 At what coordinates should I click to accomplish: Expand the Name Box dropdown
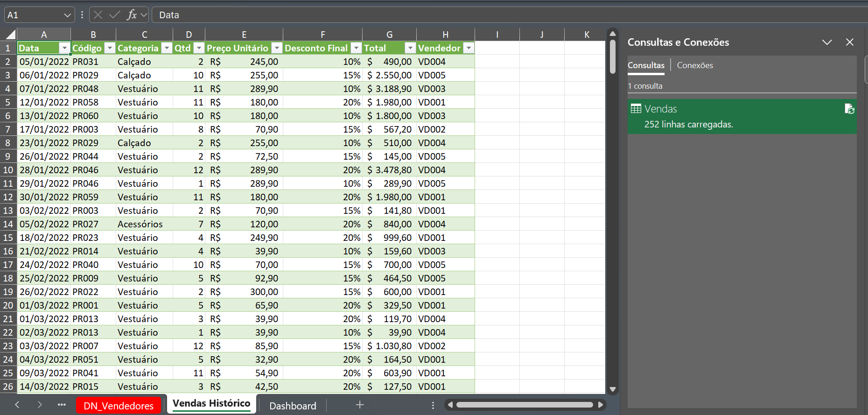tap(67, 15)
